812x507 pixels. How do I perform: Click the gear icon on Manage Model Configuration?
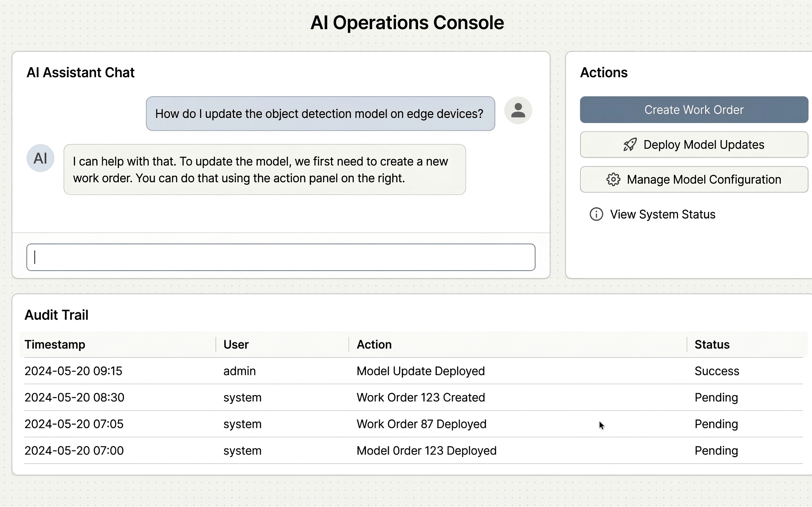click(x=613, y=179)
